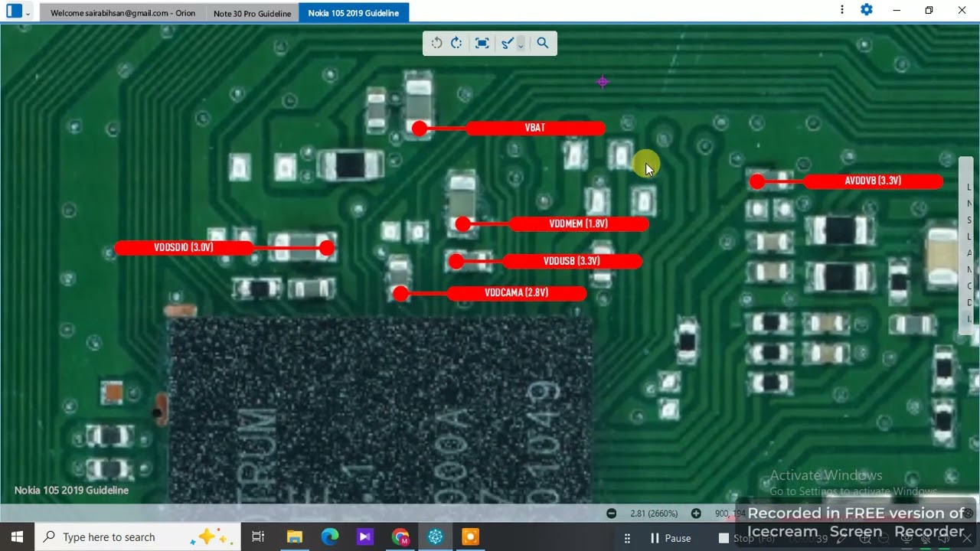
Task: Switch to the Orion app taskbar icon
Action: (436, 537)
